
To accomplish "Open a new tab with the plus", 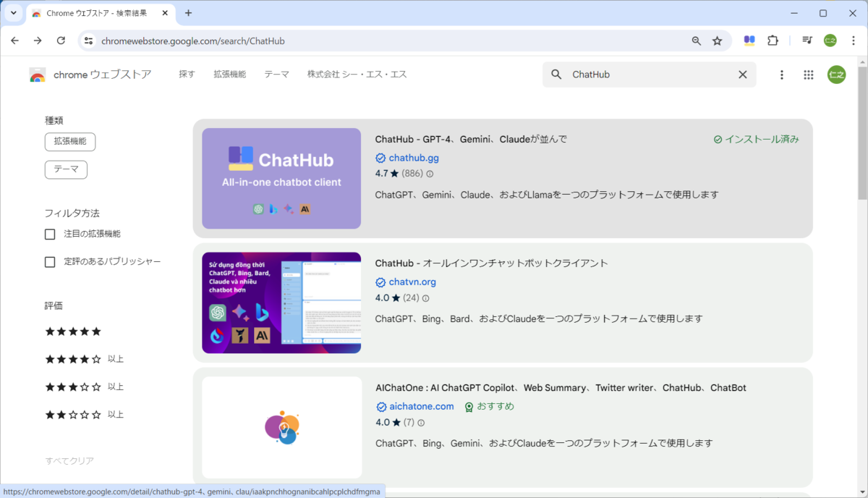I will point(189,13).
